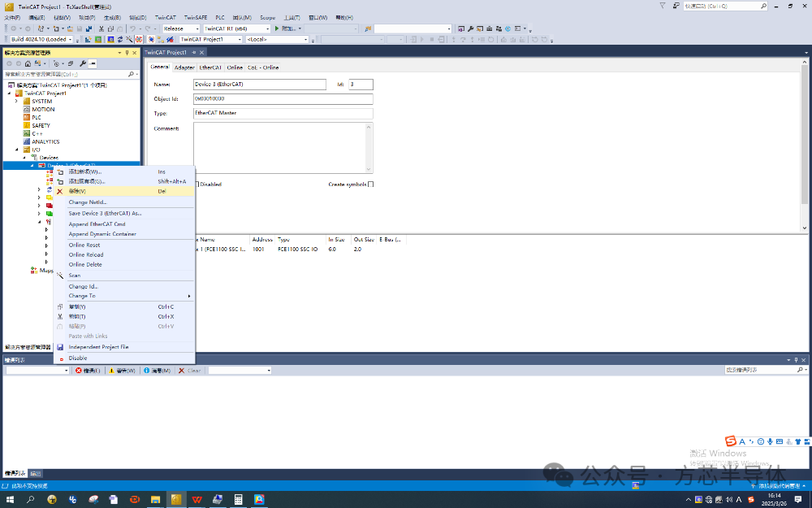This screenshot has width=812, height=508.
Task: Click the Scan wand icon in context menu
Action: pos(60,276)
